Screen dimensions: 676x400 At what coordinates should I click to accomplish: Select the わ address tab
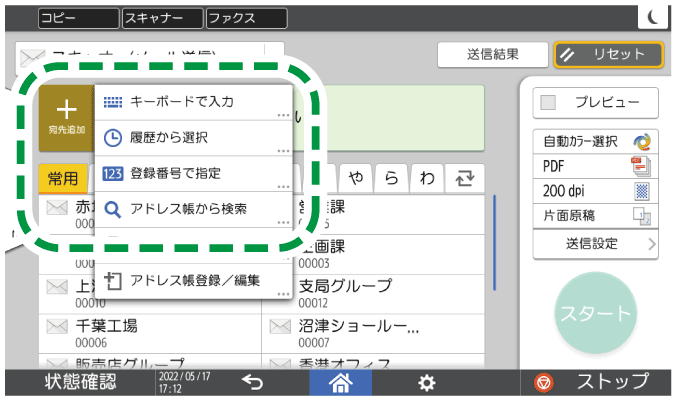[x=427, y=178]
